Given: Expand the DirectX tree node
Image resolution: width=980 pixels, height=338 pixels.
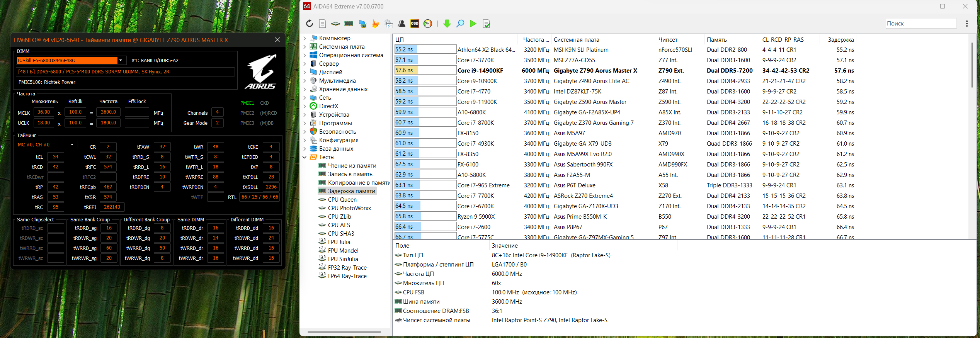Looking at the screenshot, I should (x=305, y=106).
